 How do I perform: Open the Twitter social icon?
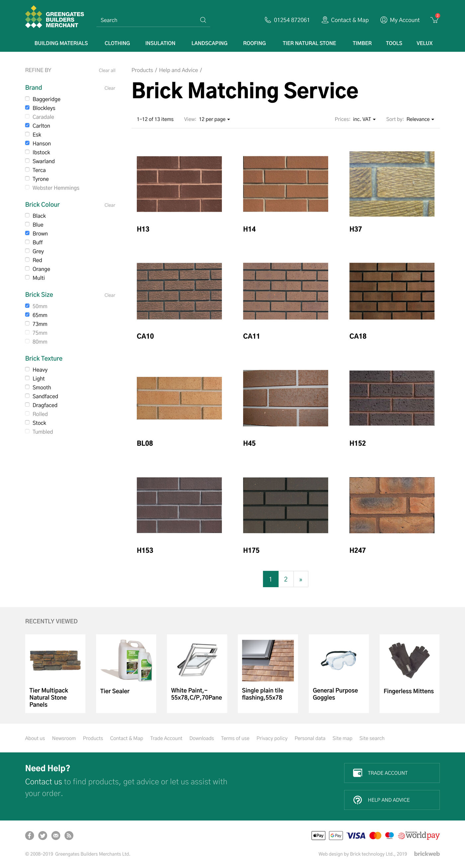(43, 835)
